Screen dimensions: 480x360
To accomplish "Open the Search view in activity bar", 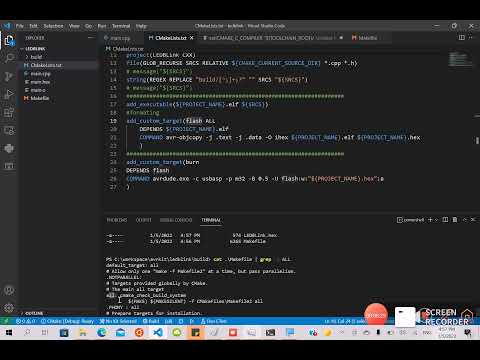I will [9, 58].
